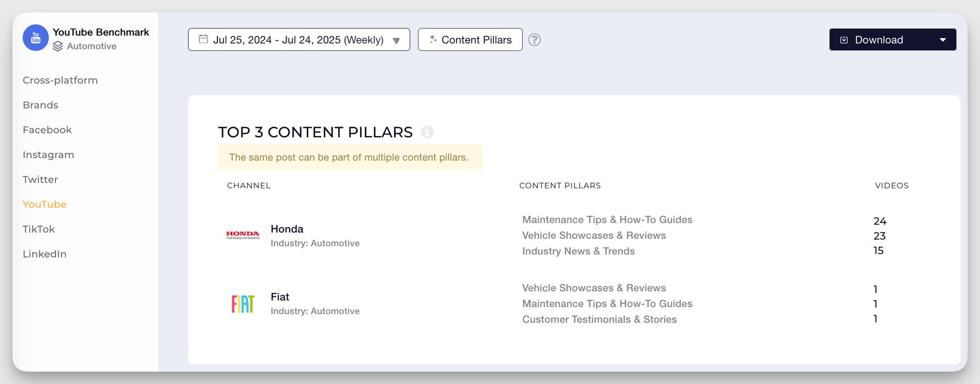980x384 pixels.
Task: Click Fiat's Customer Testimonials video count 1
Action: [876, 319]
